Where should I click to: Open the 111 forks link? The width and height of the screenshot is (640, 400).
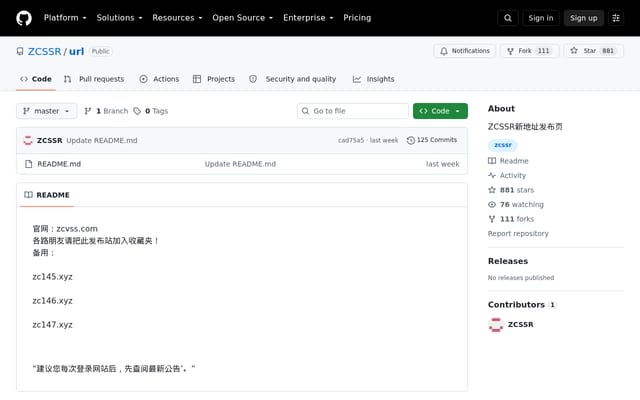click(x=511, y=219)
